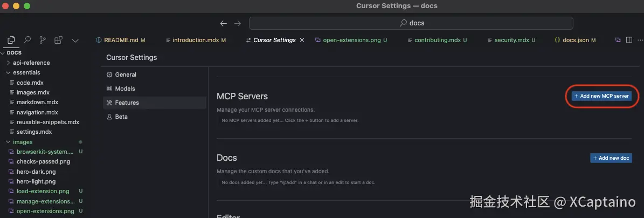This screenshot has width=644, height=218.
Task: Go back with the left arrow
Action: tap(224, 23)
